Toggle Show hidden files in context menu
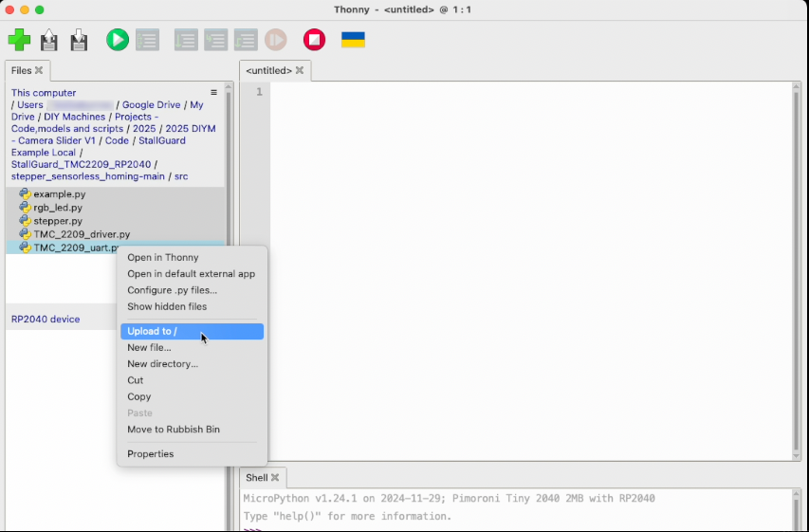This screenshot has height=532, width=809. point(167,306)
